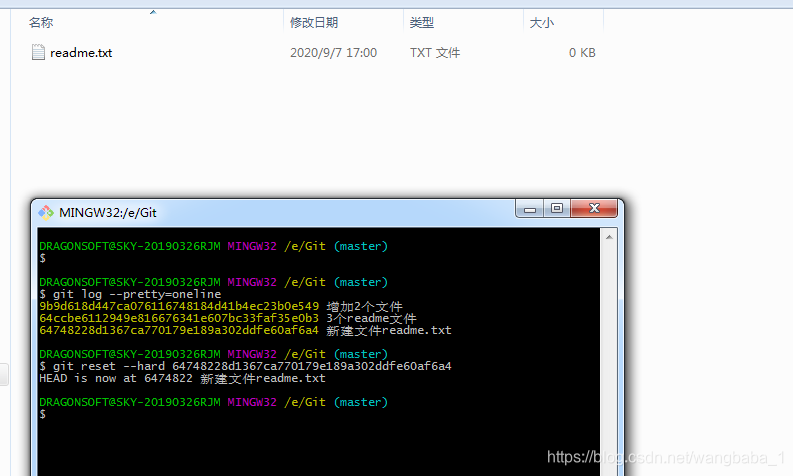Click the 0 KB size cell
Image resolution: width=793 pixels, height=476 pixels.
(x=582, y=53)
